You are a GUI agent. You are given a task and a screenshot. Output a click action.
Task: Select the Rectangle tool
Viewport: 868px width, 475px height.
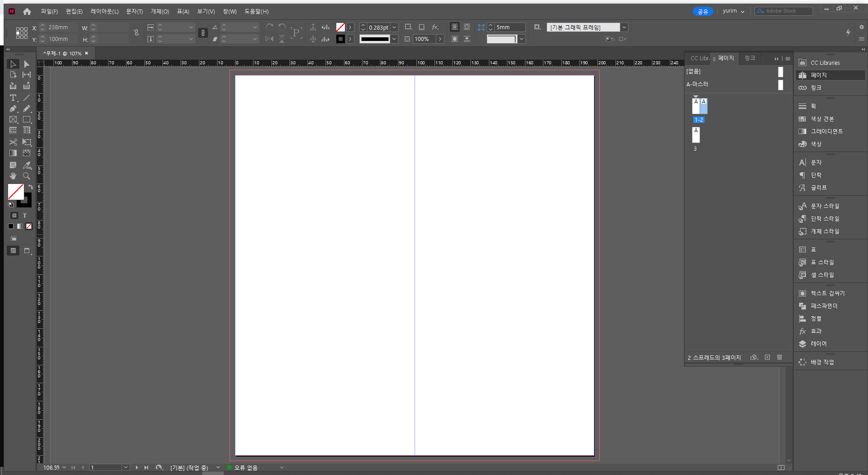pos(27,119)
